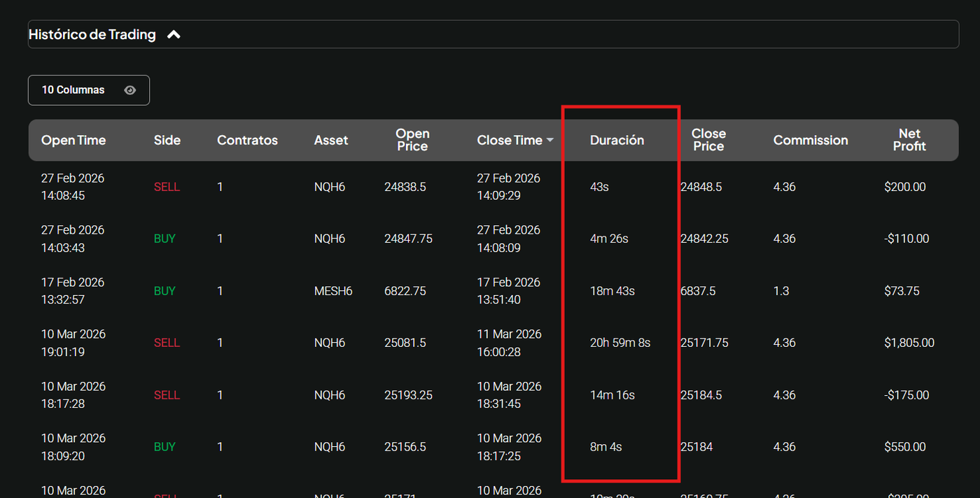Click the eye icon in columns button
The width and height of the screenshot is (980, 498).
point(129,90)
